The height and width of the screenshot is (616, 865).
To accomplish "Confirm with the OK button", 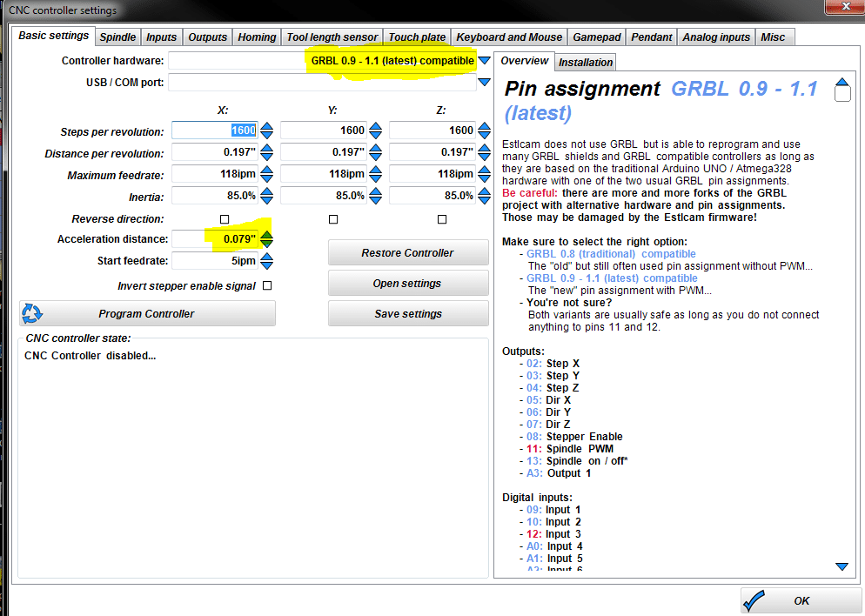I will pyautogui.click(x=801, y=600).
